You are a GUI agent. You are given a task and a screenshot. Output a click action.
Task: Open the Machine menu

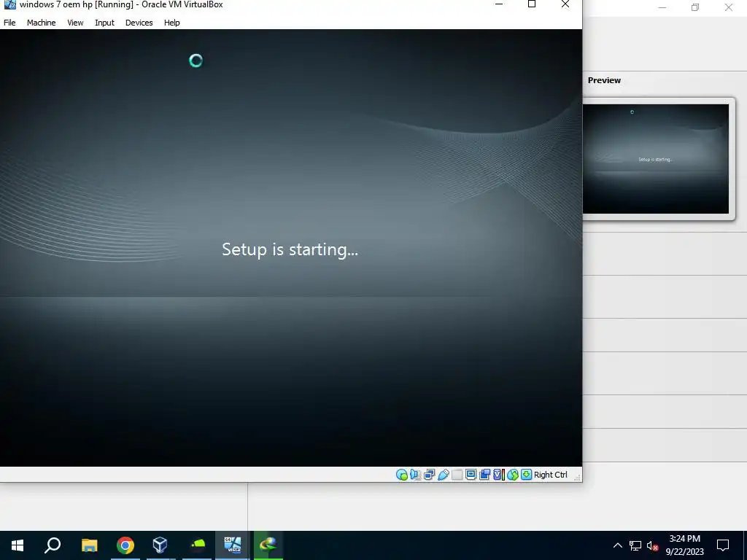(41, 23)
